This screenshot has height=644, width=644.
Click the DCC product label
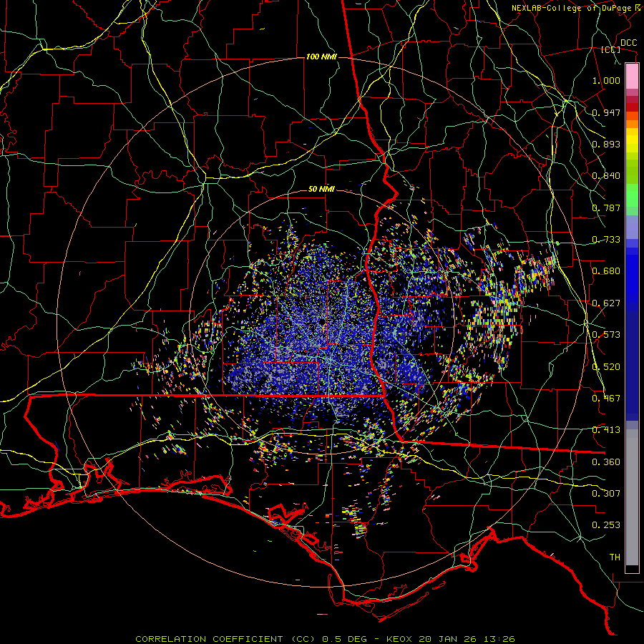pyautogui.click(x=628, y=43)
